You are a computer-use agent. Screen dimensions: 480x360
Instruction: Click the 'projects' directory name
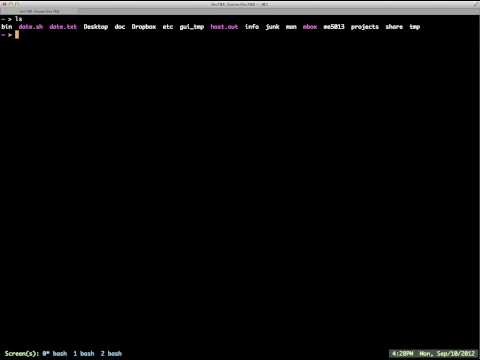tap(365, 27)
